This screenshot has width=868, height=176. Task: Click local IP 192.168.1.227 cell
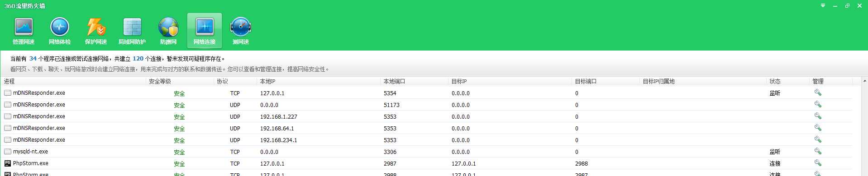(279, 116)
